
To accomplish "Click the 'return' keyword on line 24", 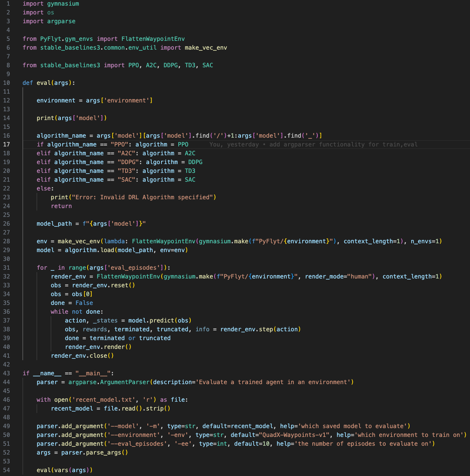I will pyautogui.click(x=61, y=206).
